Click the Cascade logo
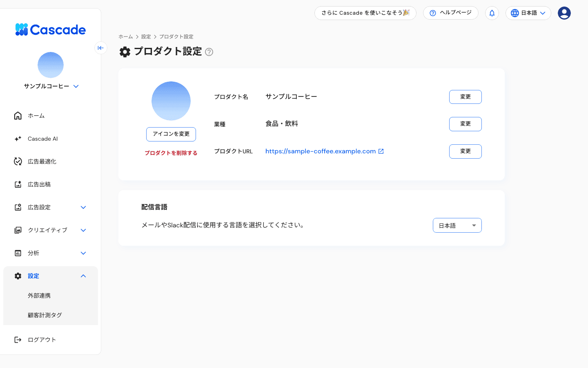Screen dimensions: 588x368 coord(50,29)
